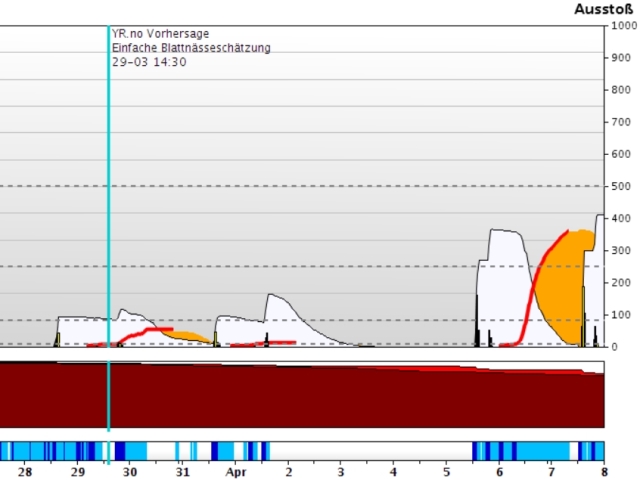Image resolution: width=640 pixels, height=480 pixels.
Task: Click the '1000' value on the y-axis
Action: pos(622,26)
